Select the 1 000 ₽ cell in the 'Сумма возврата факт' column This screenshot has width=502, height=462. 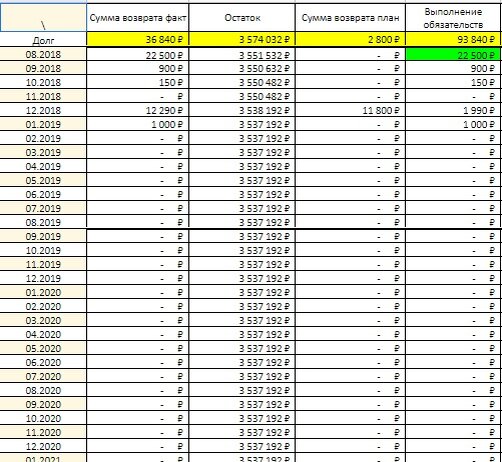pyautogui.click(x=138, y=124)
